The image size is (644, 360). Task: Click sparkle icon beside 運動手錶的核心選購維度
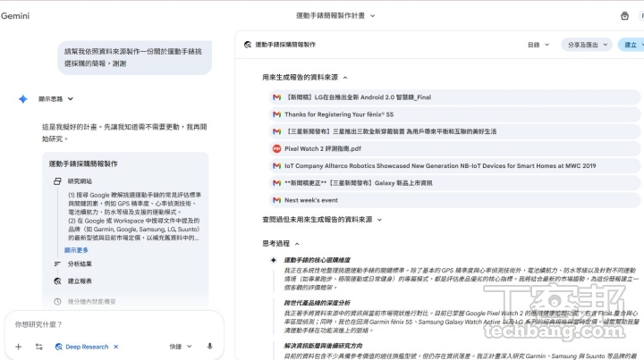click(274, 260)
